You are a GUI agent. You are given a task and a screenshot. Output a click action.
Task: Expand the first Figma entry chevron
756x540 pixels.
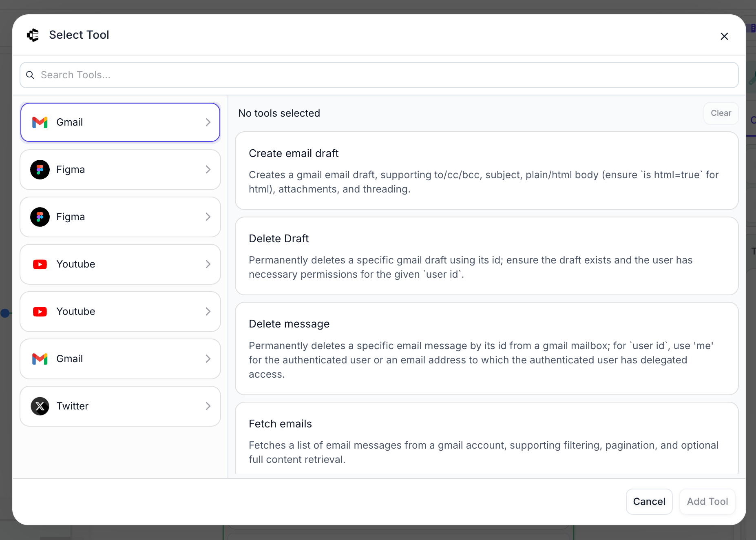[208, 170]
